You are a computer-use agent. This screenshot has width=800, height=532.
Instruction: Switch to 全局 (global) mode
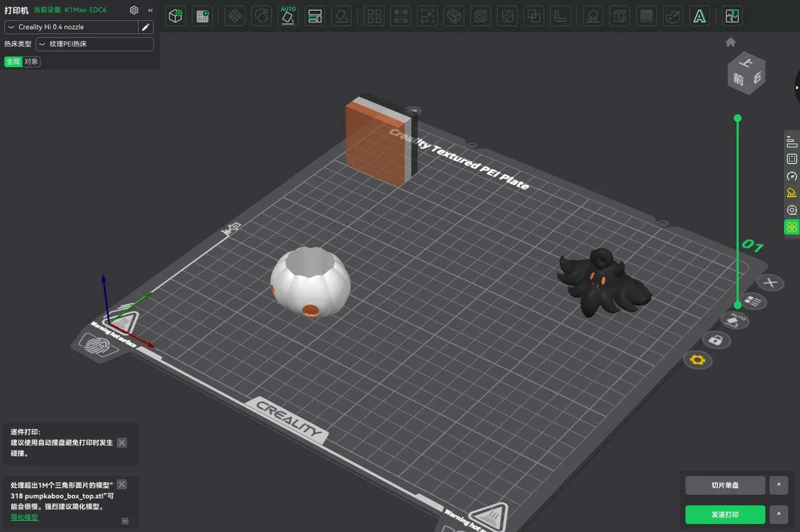pyautogui.click(x=13, y=62)
